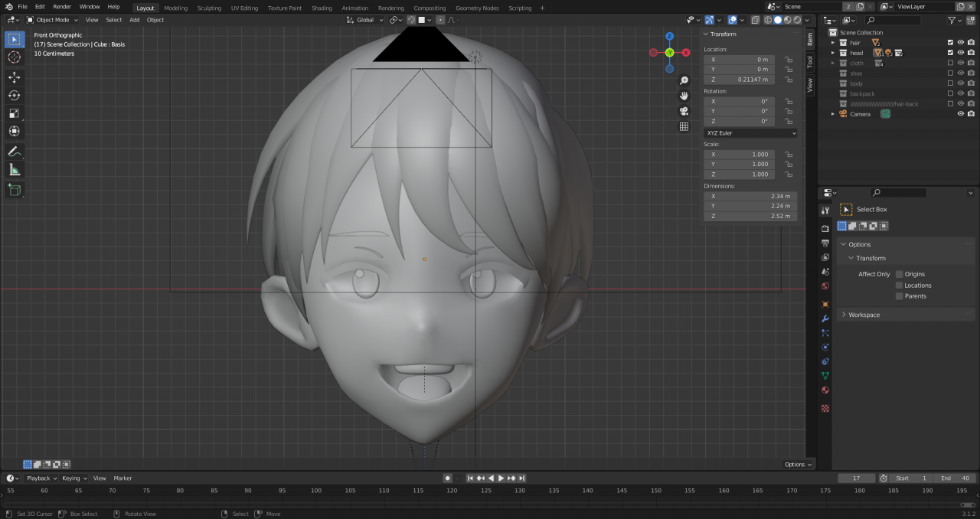Viewport: 980px width, 519px height.
Task: Enable the Locations checkbox
Action: point(900,285)
